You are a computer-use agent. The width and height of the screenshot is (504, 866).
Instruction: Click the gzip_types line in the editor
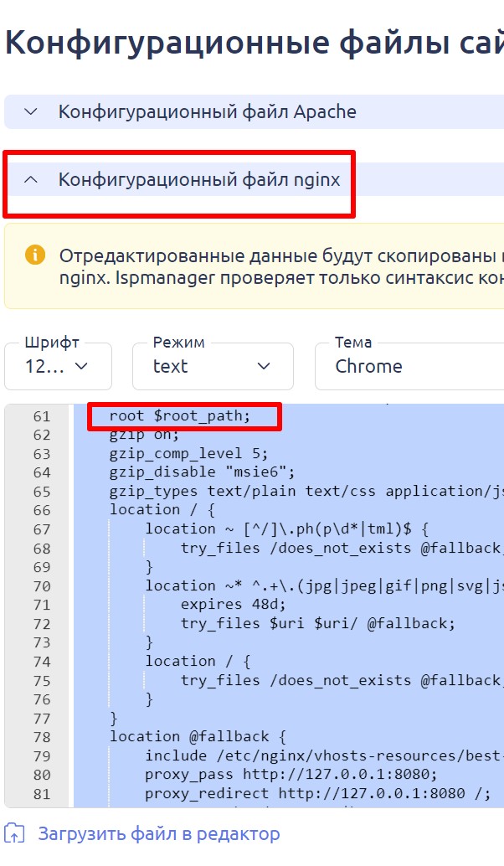[306, 491]
